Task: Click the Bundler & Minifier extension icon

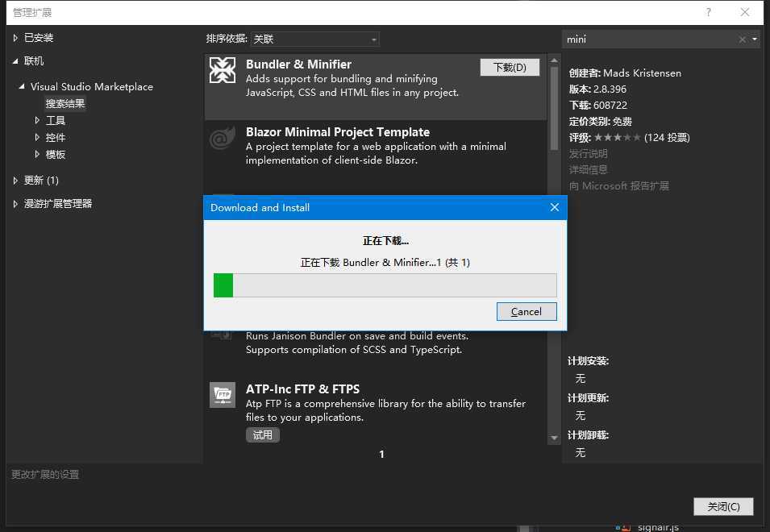Action: 223,70
